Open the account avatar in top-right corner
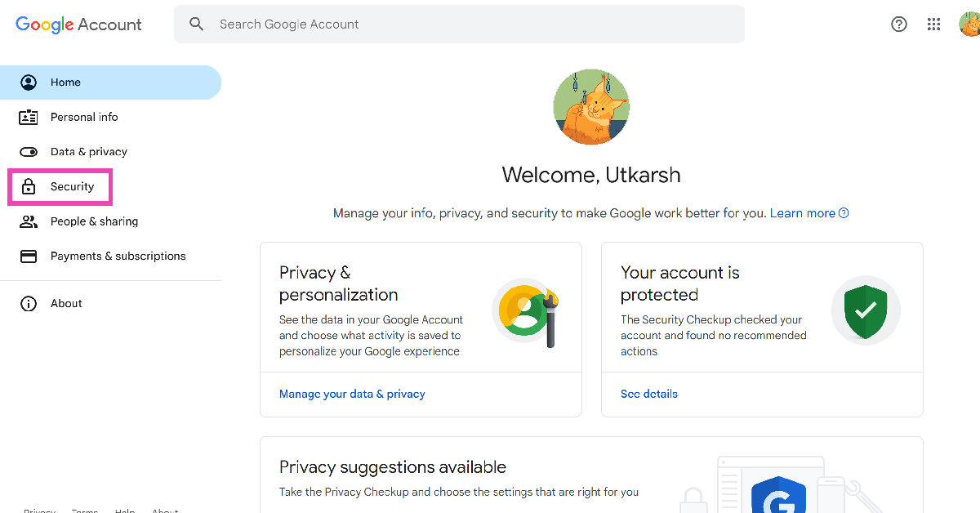The height and width of the screenshot is (513, 980). tap(969, 25)
